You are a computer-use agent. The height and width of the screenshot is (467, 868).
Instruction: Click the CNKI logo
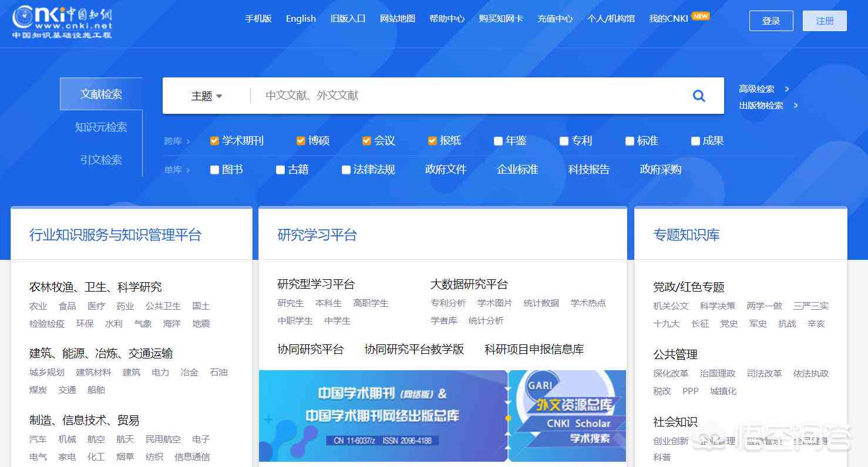[x=62, y=22]
